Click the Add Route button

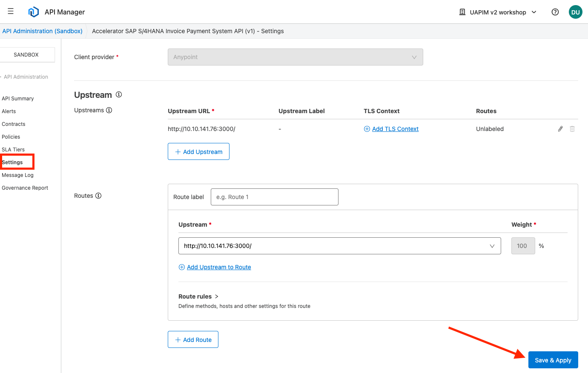point(193,339)
